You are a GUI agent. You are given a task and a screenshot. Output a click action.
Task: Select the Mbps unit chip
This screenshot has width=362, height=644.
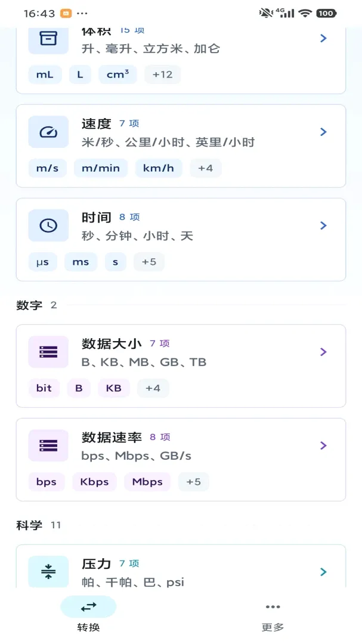click(147, 482)
